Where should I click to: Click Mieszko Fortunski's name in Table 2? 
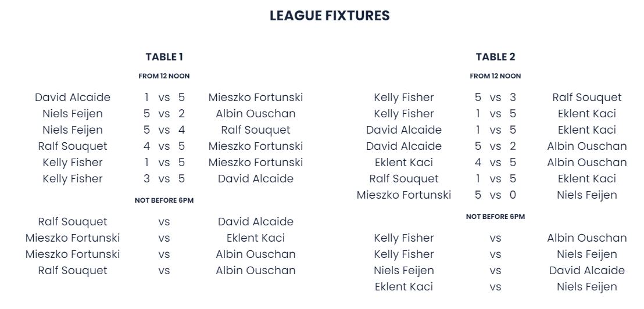[x=404, y=195]
